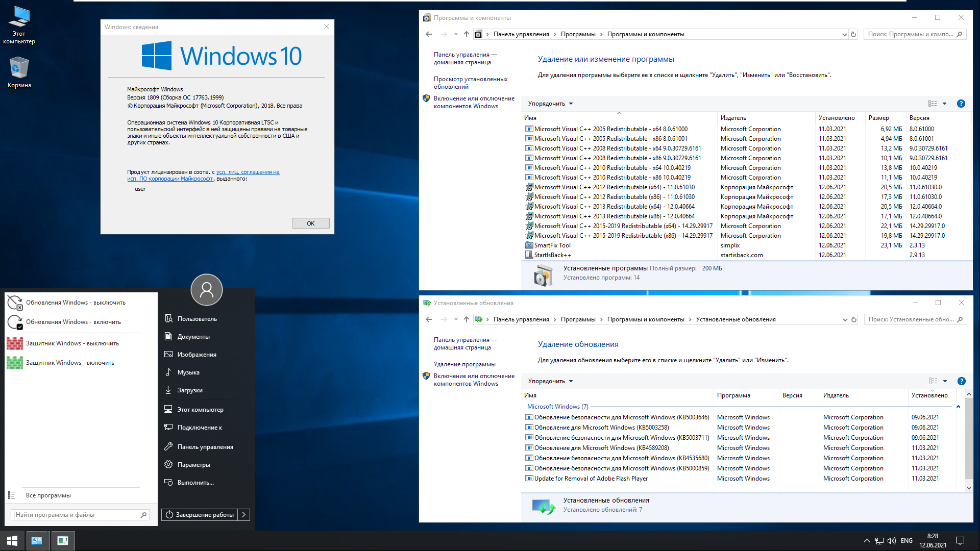The width and height of the screenshot is (980, 551).
Task: Click the Start button on taskbar
Action: [x=12, y=540]
